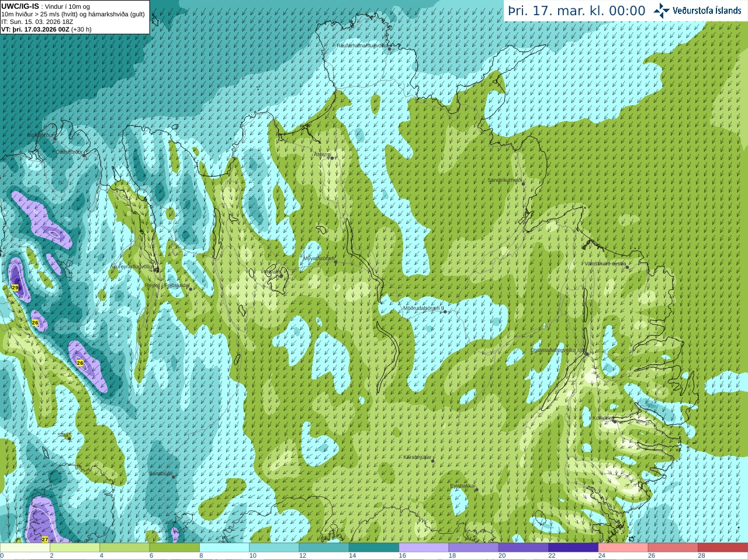Click the yellow 29 gust value marker
The width and height of the screenshot is (748, 560).
15,288
